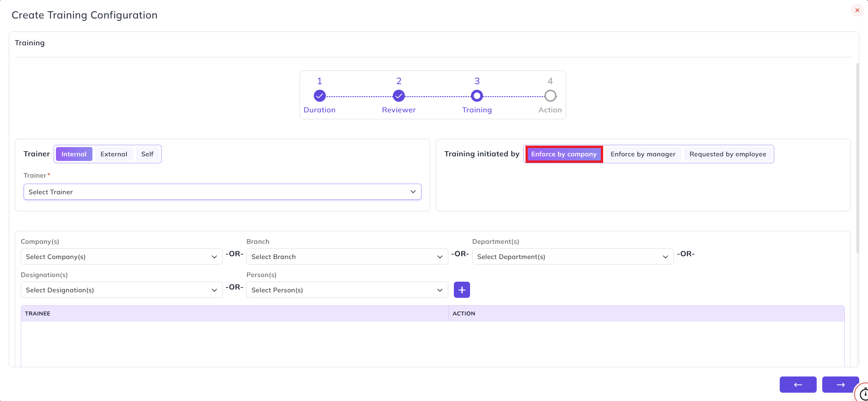
Task: Choose Enforce by company option
Action: (564, 154)
